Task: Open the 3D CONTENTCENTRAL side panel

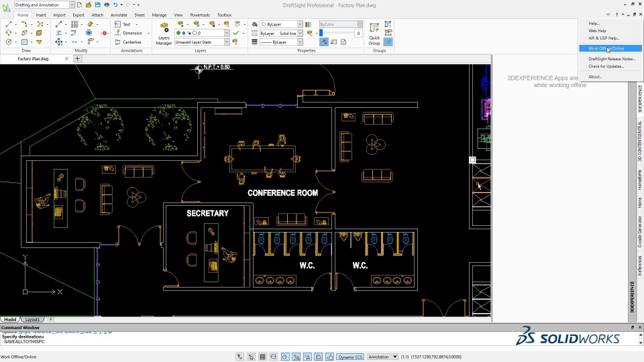Action: point(639,141)
